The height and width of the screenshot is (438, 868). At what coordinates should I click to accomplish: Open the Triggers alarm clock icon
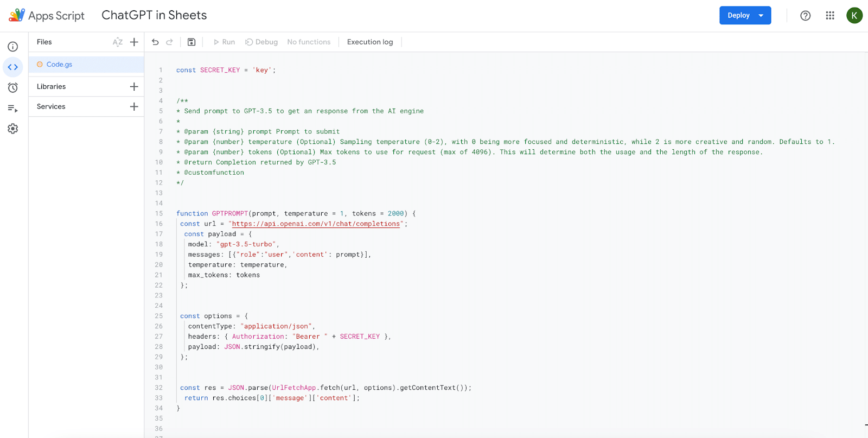click(x=13, y=87)
